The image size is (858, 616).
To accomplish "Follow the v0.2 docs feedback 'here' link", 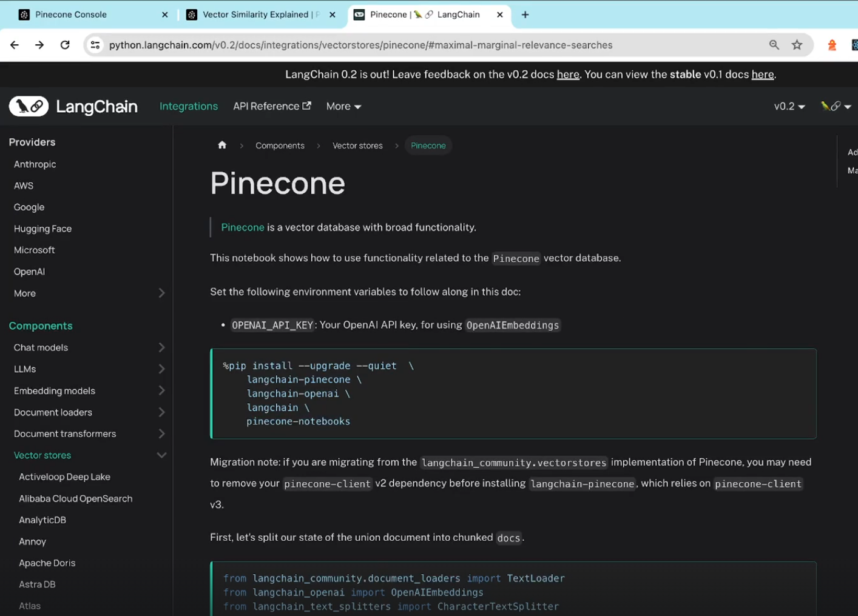I will tap(568, 75).
